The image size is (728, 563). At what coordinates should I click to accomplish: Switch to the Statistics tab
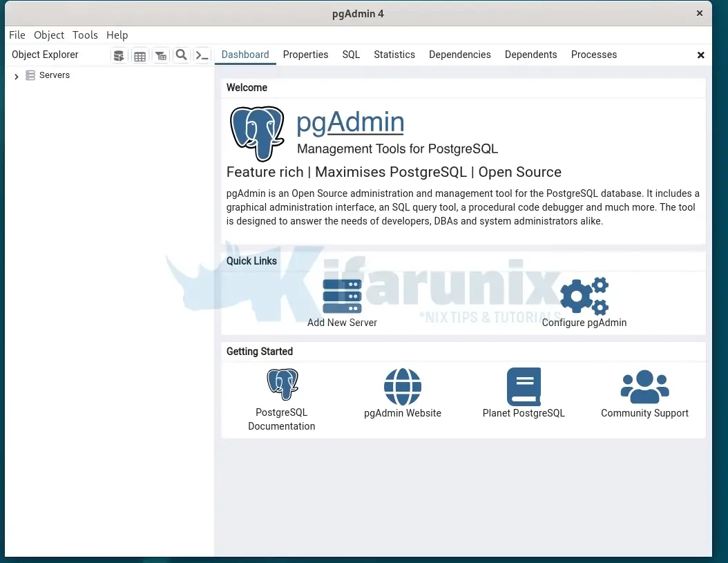[x=394, y=55]
